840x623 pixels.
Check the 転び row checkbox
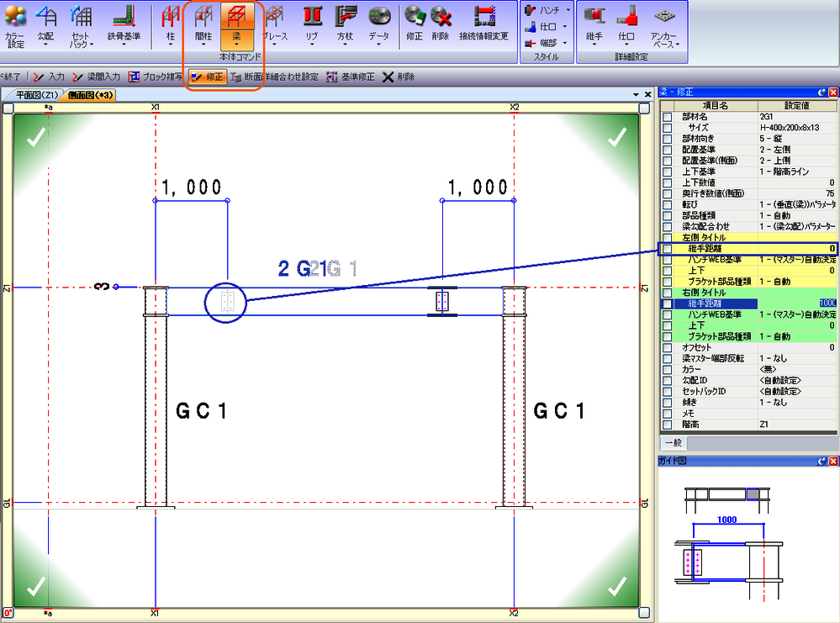click(667, 204)
